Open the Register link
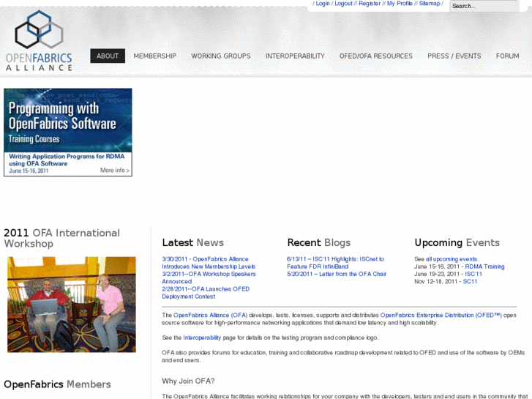The image size is (532, 399). point(370,4)
